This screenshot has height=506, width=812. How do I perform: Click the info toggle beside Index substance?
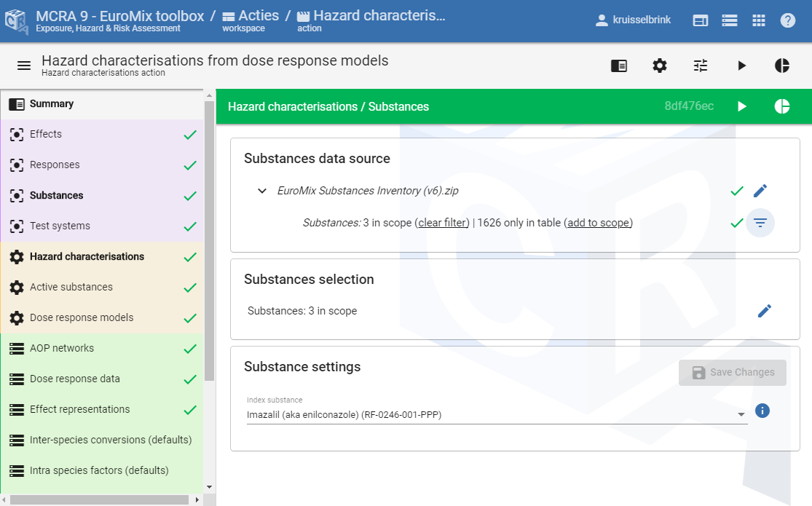coord(762,411)
